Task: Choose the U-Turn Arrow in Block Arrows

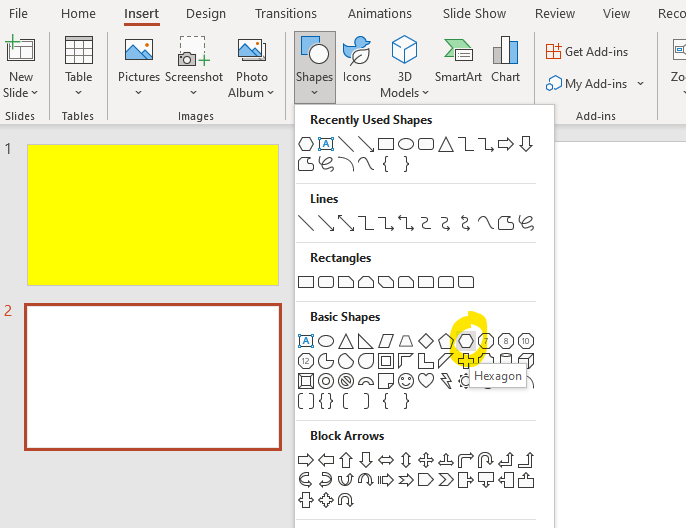Action: click(x=485, y=460)
